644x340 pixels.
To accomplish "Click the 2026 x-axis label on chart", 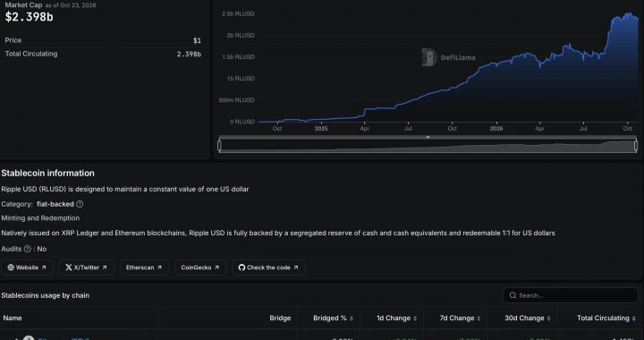I will coord(496,129).
